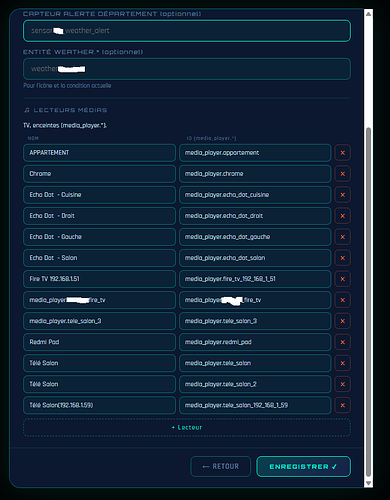The height and width of the screenshot is (500, 390).
Task: Edit the Entité weather field
Action: (x=187, y=69)
